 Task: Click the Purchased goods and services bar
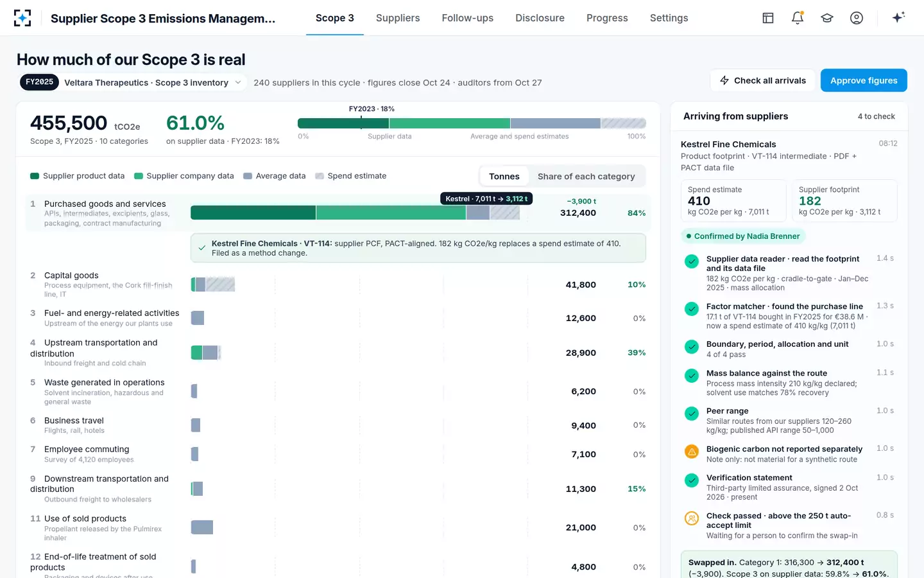pyautogui.click(x=355, y=213)
